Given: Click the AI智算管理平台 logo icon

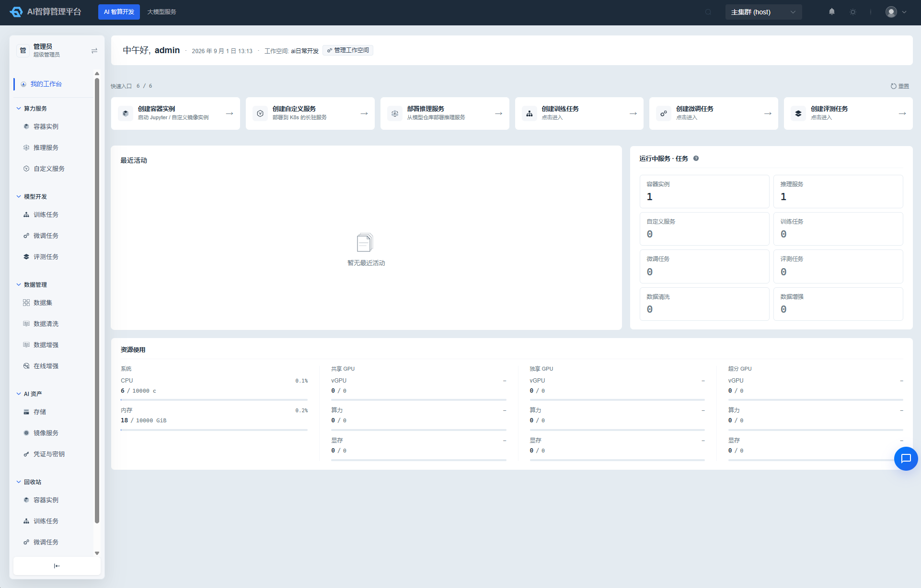Looking at the screenshot, I should (x=16, y=12).
